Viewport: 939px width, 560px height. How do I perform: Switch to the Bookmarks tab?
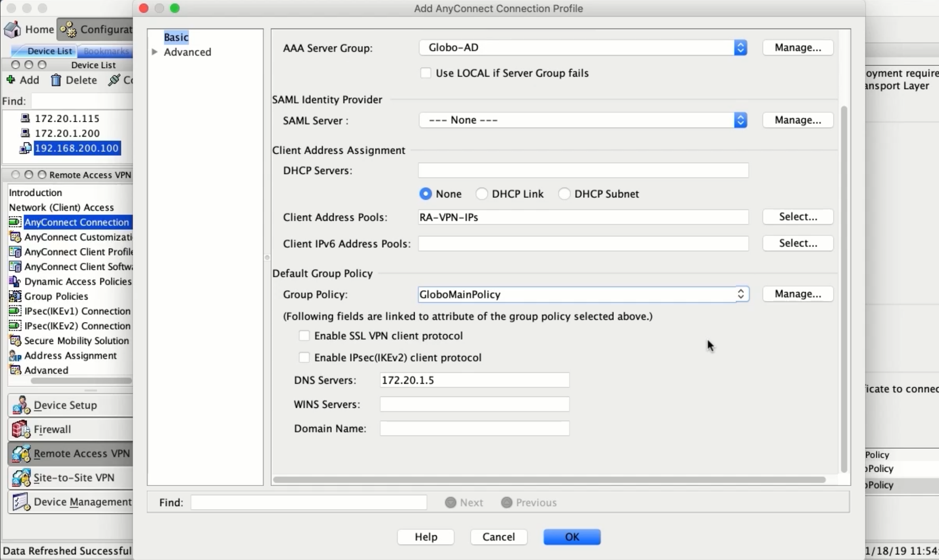pyautogui.click(x=106, y=51)
